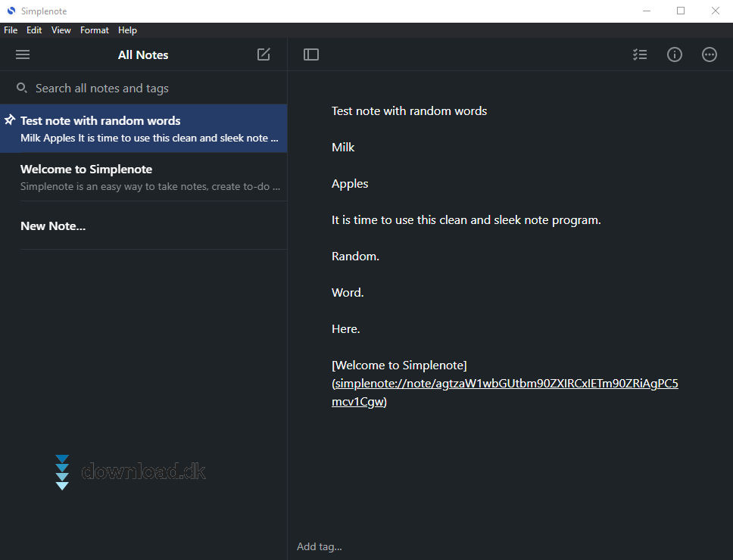
Task: Insert checklist using the checklist icon
Action: tap(640, 54)
